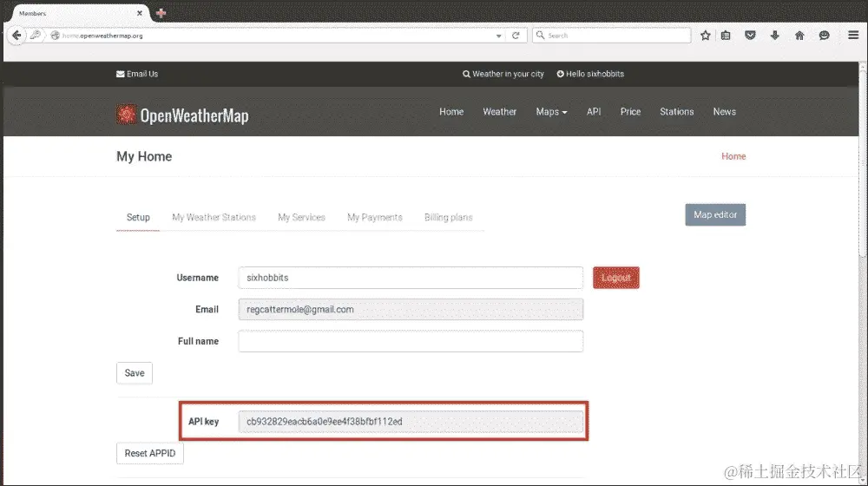Click the red Home breadcrumb link
The image size is (868, 486).
(x=733, y=157)
